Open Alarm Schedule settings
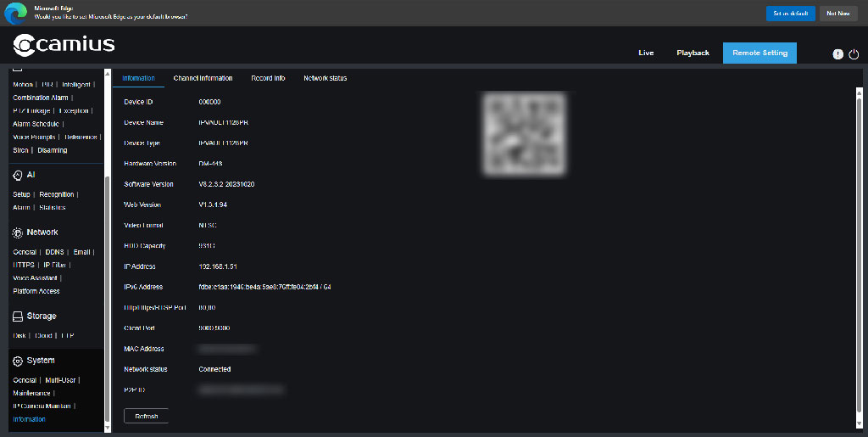 [x=36, y=124]
